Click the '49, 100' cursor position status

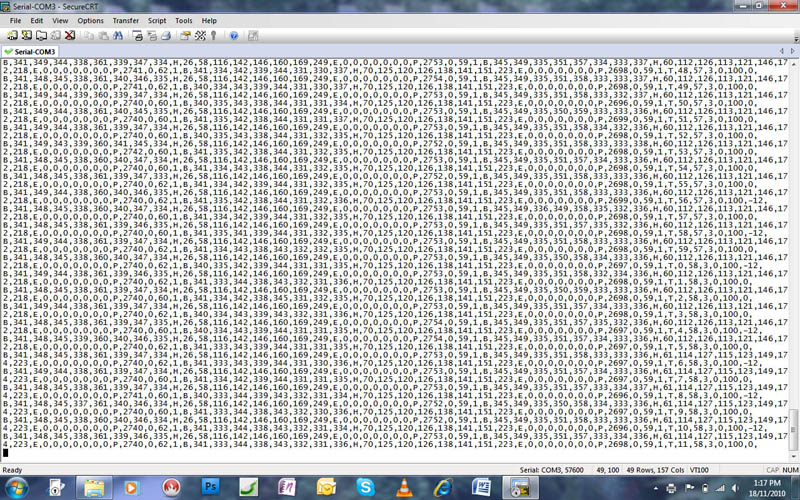pyautogui.click(x=608, y=470)
